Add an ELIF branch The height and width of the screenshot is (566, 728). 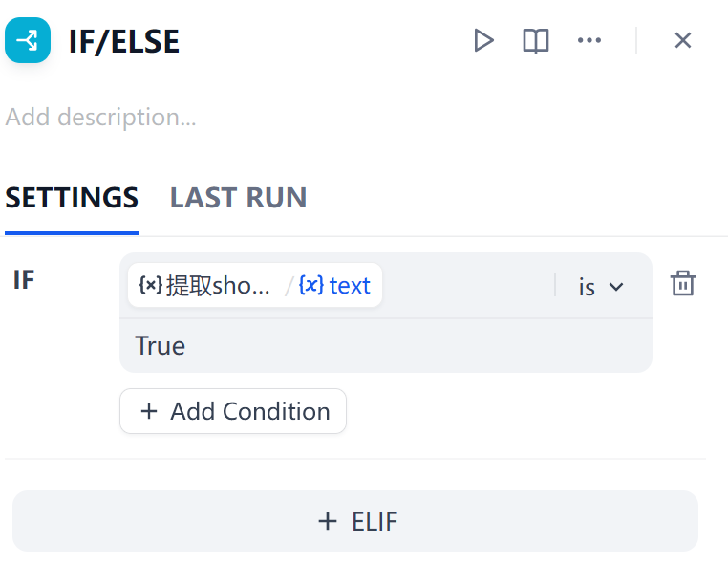pos(355,521)
